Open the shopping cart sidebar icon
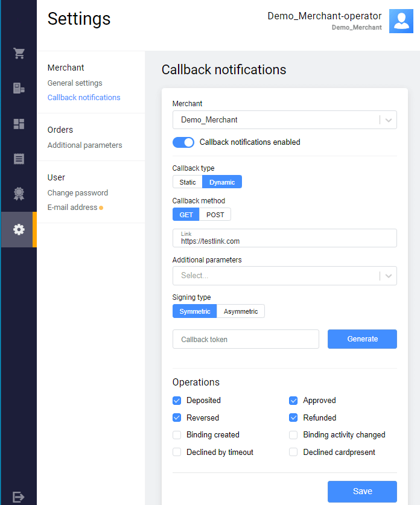Screen dimensions: 420x505 (19, 53)
